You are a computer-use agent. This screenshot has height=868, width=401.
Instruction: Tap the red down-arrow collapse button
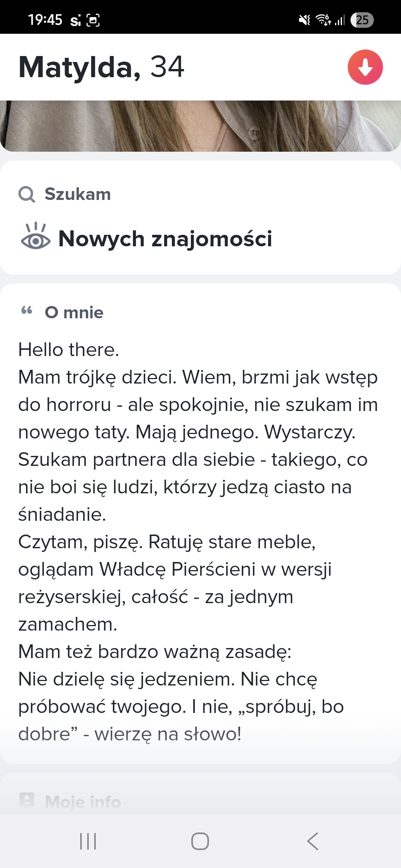click(x=365, y=67)
